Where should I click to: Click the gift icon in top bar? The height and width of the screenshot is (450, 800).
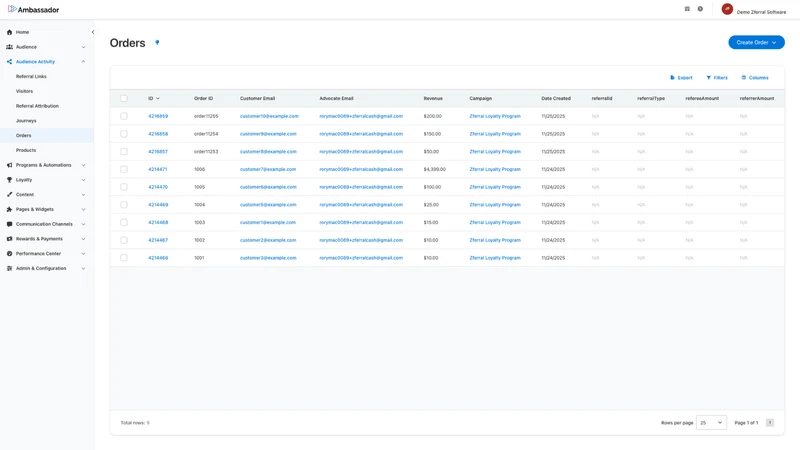687,9
